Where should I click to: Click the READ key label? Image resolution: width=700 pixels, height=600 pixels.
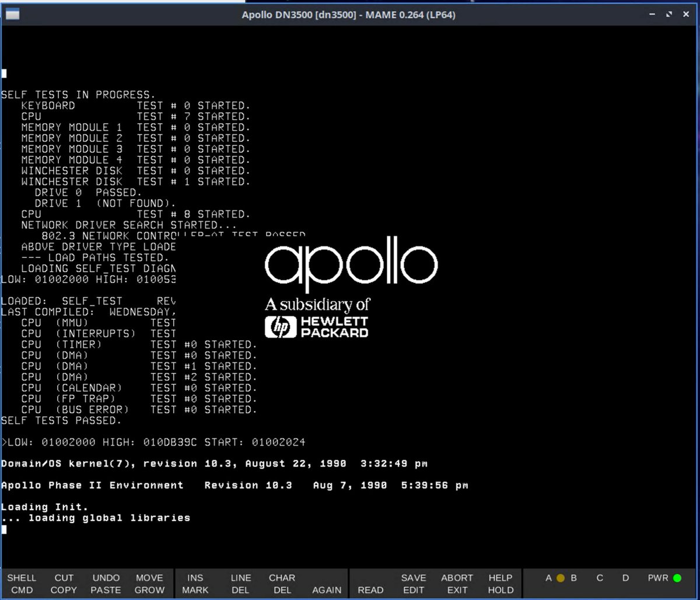pyautogui.click(x=370, y=590)
